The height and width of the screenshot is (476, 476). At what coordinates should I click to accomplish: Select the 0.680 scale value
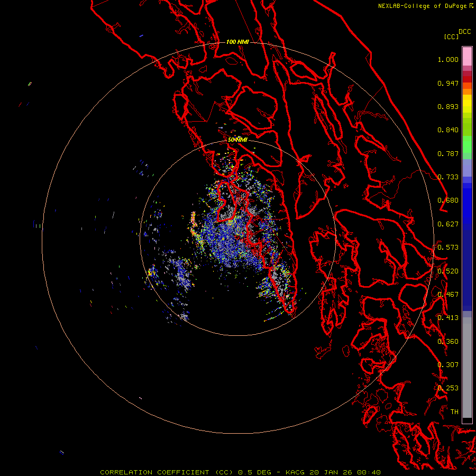(x=448, y=200)
